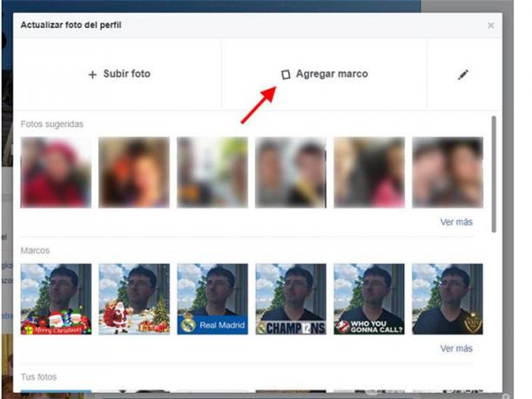Expand suggested photos with Ver más

coord(456,222)
